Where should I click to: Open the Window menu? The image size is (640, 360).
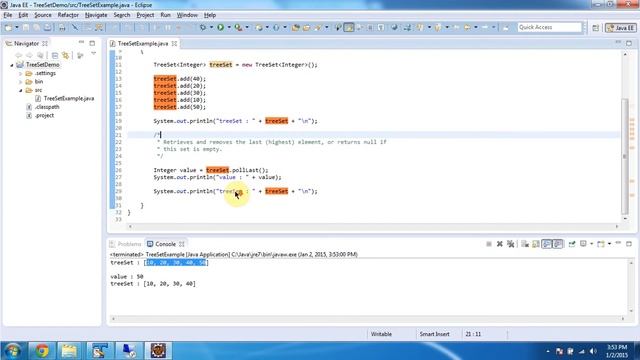(187, 15)
